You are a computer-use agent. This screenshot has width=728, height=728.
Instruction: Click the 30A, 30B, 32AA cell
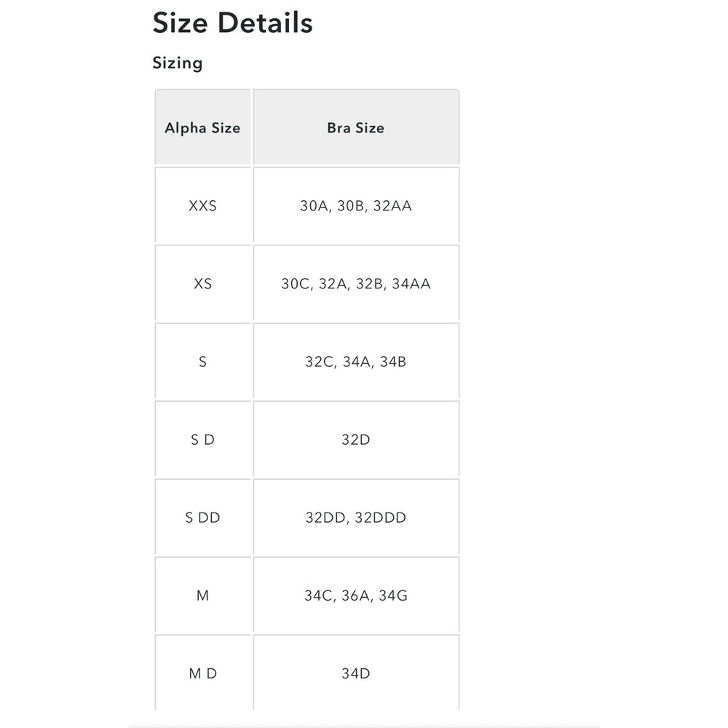(356, 205)
